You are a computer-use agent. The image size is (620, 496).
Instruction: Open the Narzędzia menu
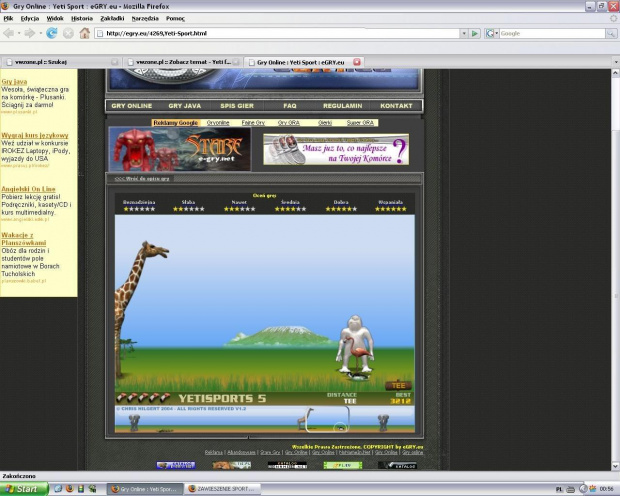[145, 18]
